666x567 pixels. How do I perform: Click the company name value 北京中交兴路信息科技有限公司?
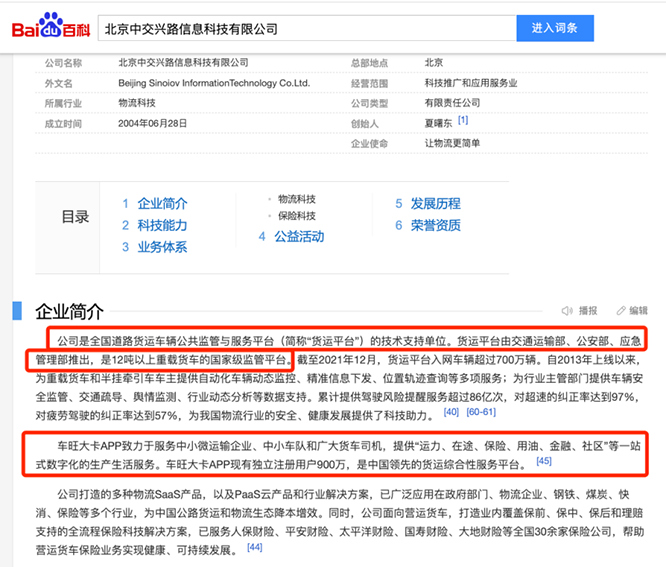coord(183,63)
